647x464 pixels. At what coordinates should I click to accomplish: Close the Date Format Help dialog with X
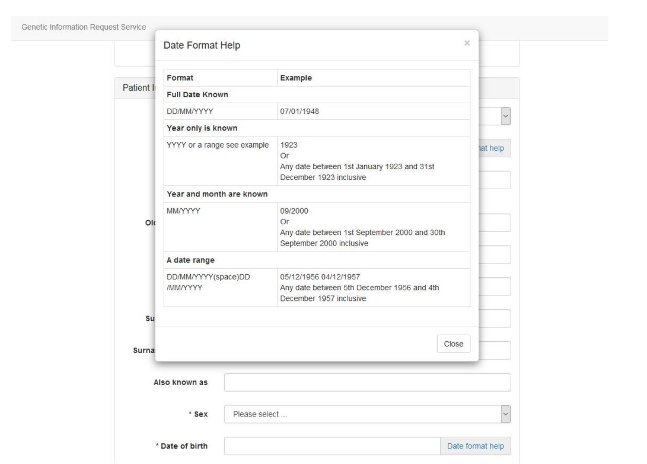pos(467,43)
